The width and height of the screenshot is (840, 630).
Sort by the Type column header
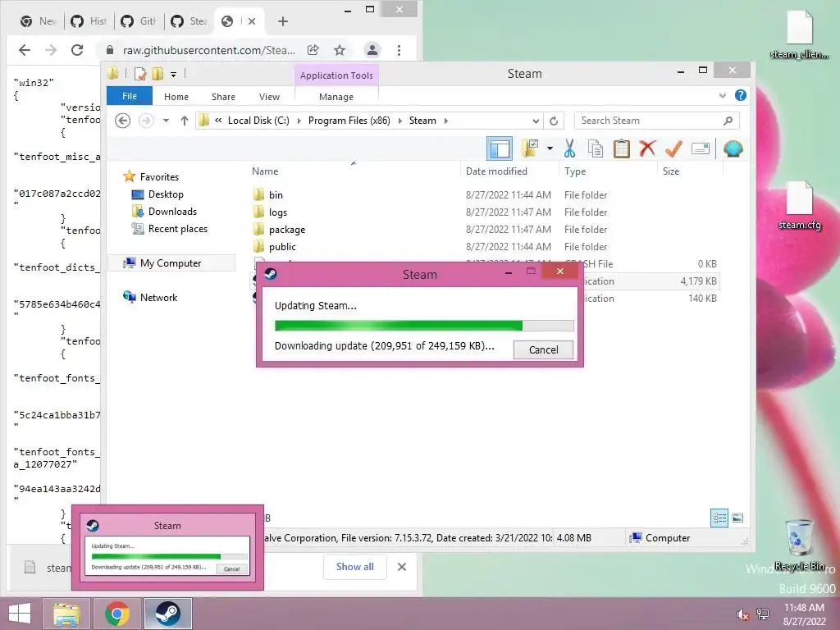click(608, 171)
